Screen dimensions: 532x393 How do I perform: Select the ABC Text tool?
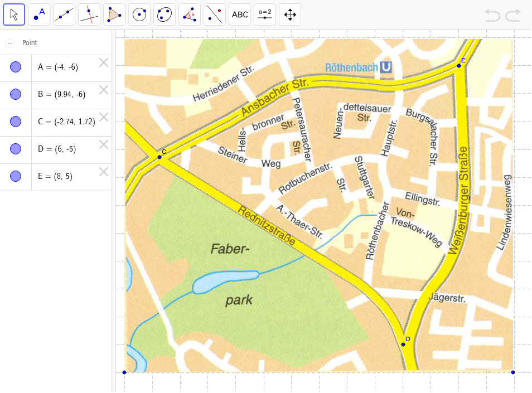pyautogui.click(x=240, y=14)
